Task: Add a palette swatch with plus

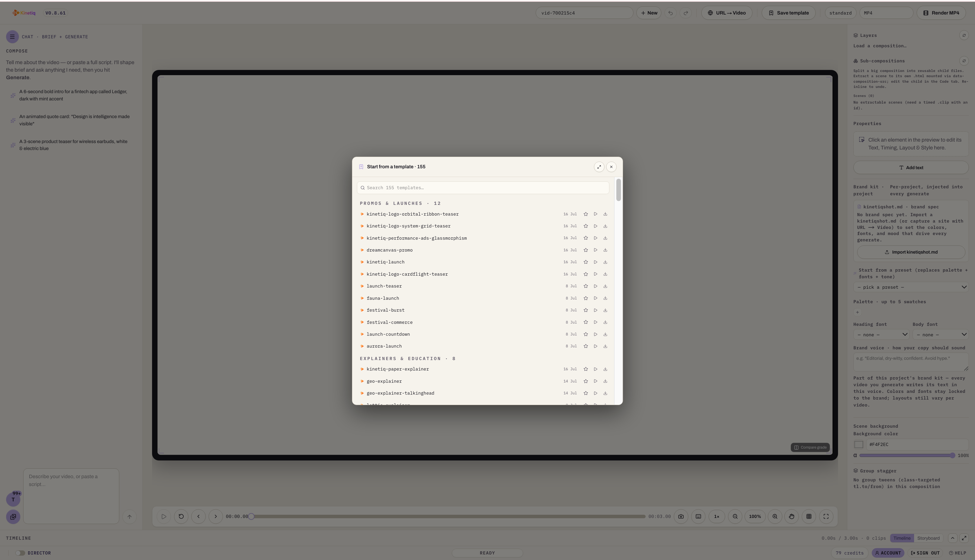Action: tap(857, 312)
